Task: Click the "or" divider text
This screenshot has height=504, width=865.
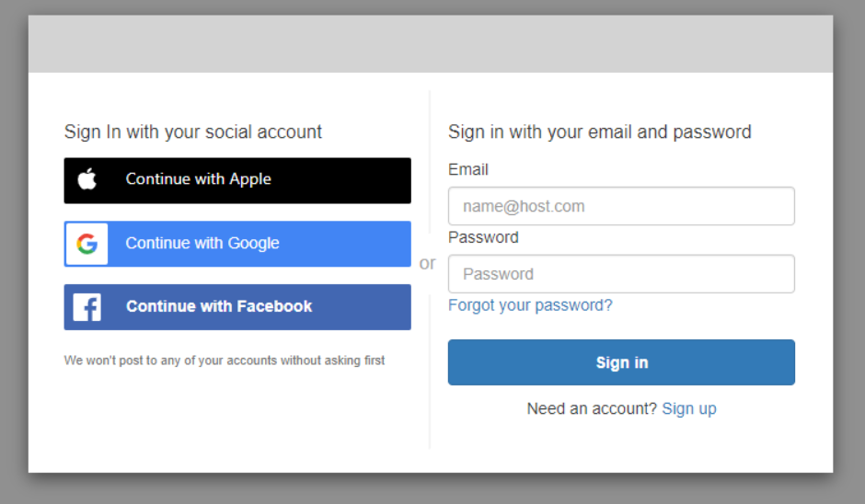Action: (428, 263)
